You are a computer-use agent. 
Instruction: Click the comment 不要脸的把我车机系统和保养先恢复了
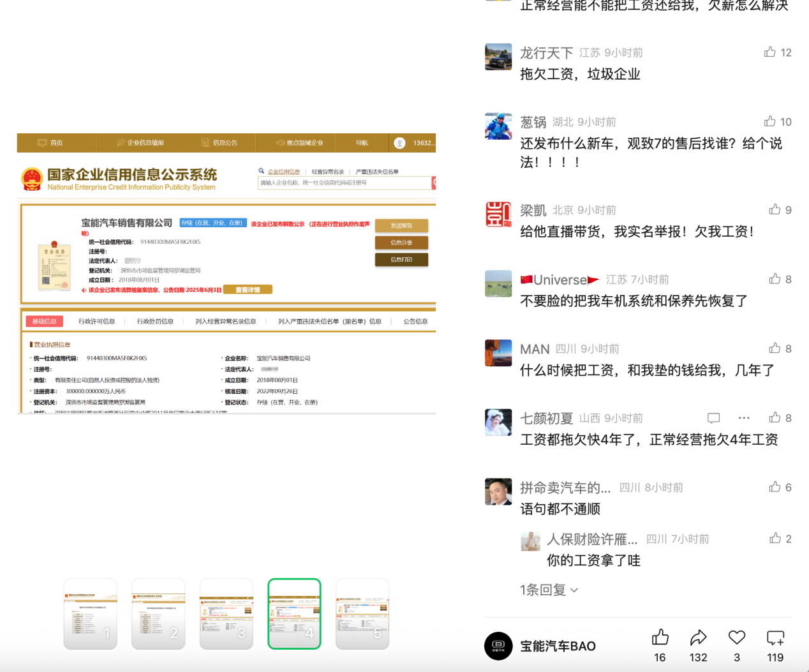(634, 301)
